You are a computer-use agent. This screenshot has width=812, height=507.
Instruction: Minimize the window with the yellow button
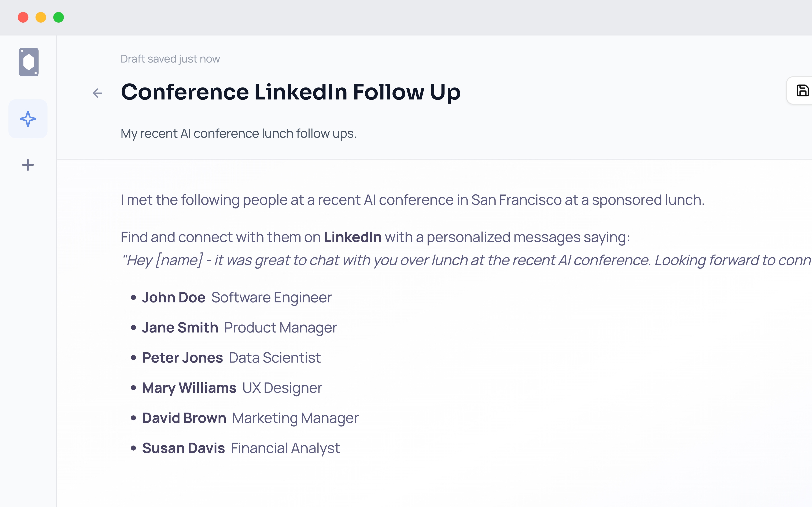click(x=41, y=18)
